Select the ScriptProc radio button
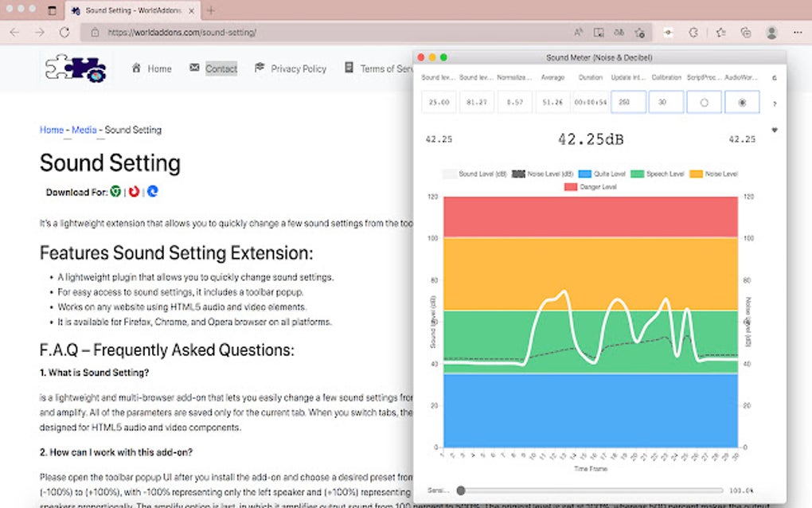Viewport: 812px width, 508px height. (704, 102)
